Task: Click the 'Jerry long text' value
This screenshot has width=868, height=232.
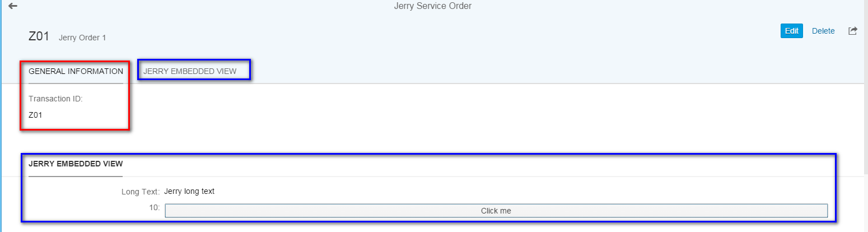Action: [189, 191]
